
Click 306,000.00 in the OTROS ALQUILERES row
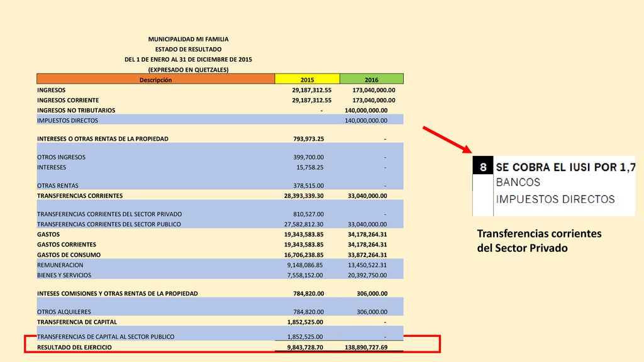click(372, 312)
